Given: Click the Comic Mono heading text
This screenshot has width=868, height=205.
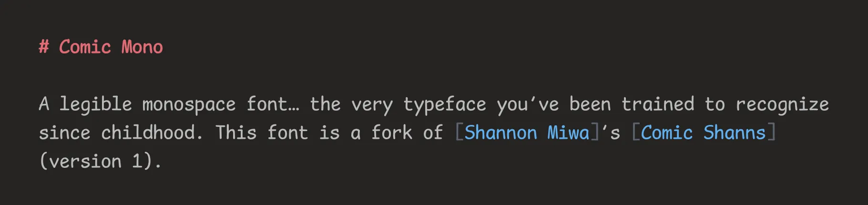Looking at the screenshot, I should click(111, 47).
